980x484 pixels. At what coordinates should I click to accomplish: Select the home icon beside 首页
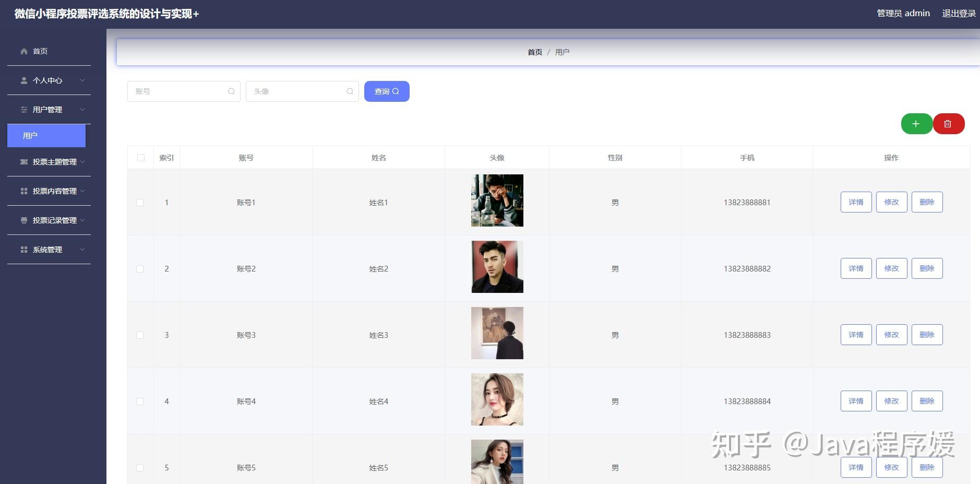point(24,51)
